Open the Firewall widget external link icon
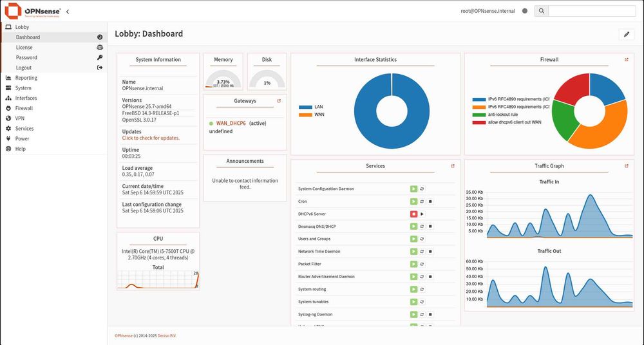 [627, 60]
